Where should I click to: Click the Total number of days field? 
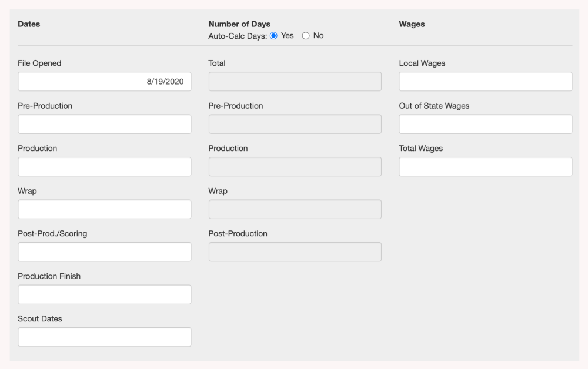pos(295,82)
